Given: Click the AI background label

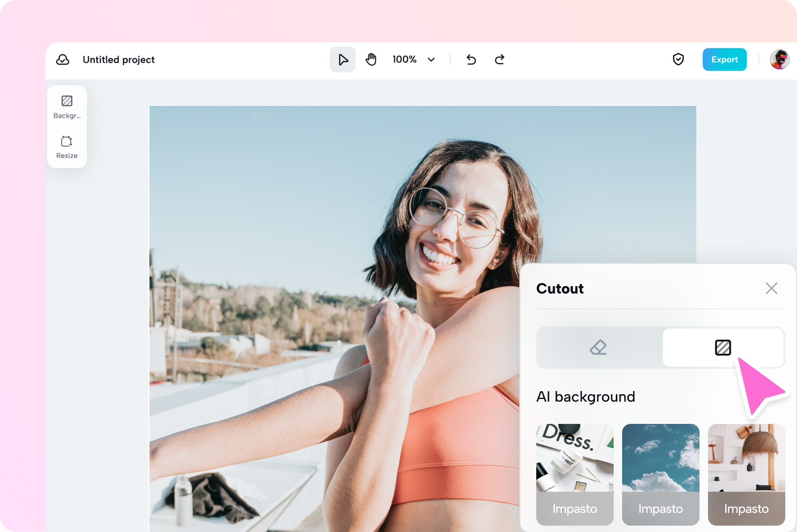Looking at the screenshot, I should 586,397.
